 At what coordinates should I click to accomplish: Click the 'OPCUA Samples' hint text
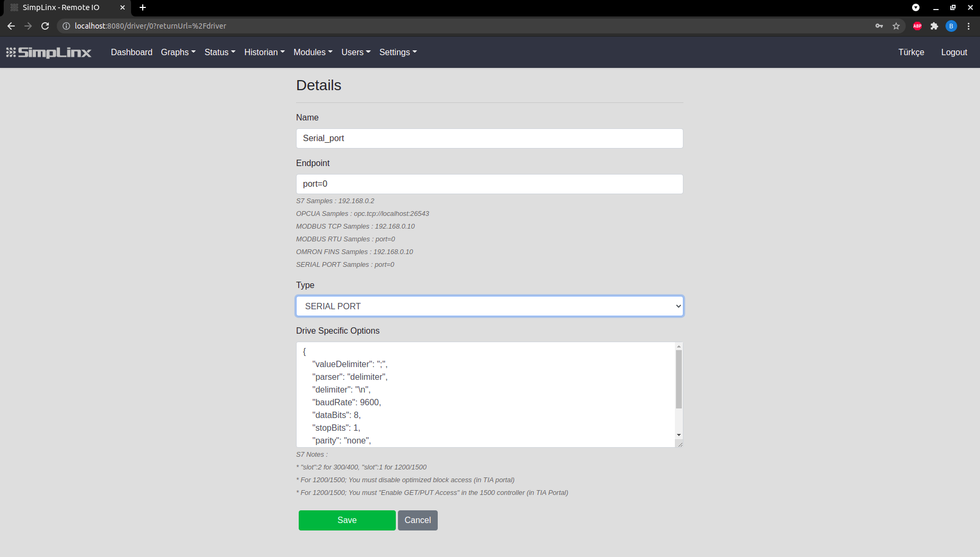362,214
